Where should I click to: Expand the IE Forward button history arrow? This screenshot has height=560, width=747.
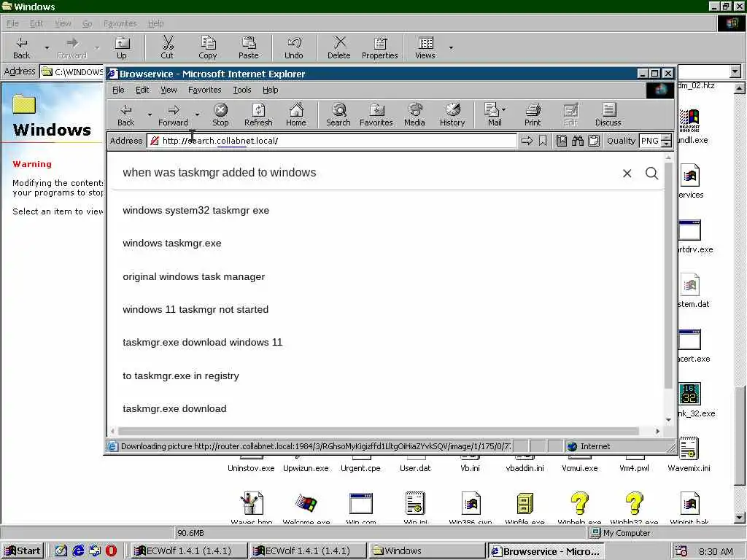197,114
